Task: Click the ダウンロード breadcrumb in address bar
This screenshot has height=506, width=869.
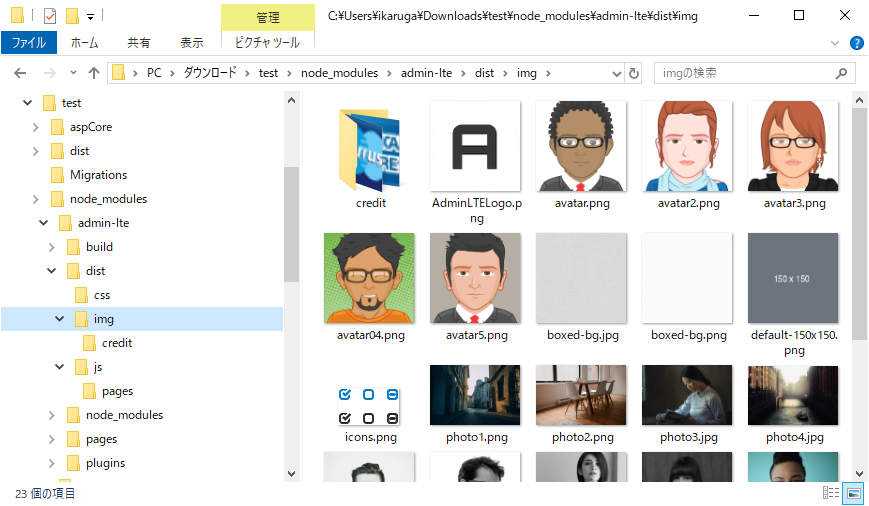Action: tap(210, 73)
